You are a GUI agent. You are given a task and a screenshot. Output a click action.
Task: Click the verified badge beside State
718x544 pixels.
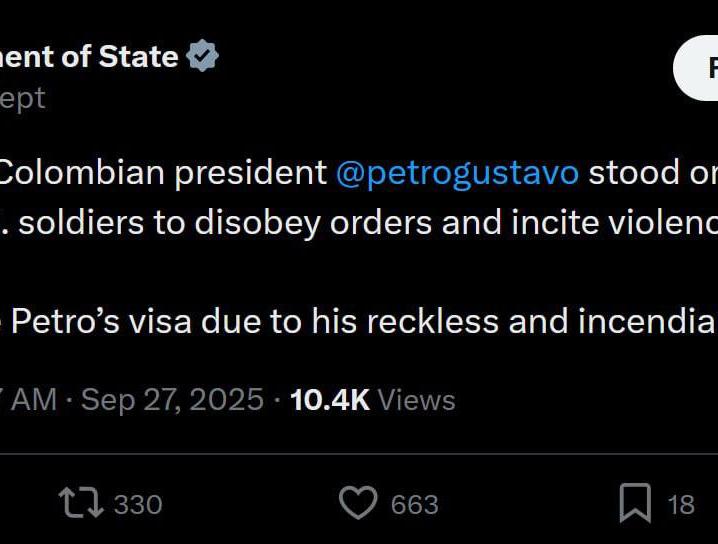202,55
